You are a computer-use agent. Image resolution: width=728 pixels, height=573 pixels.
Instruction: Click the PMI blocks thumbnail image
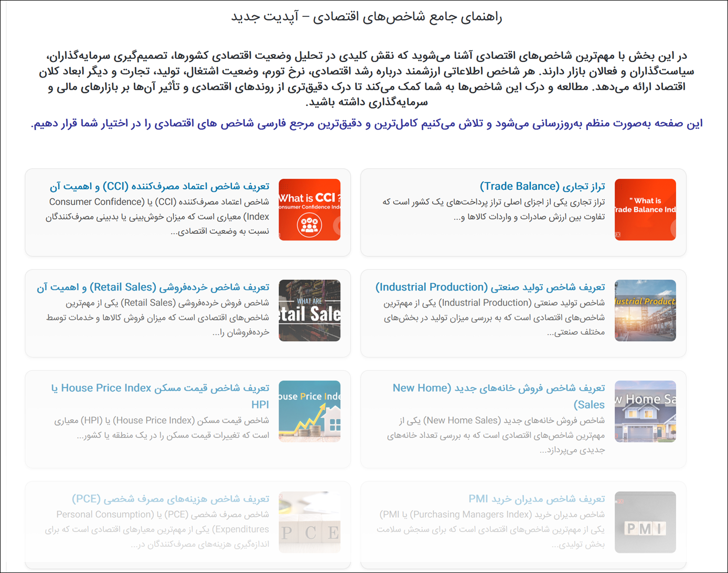point(645,522)
